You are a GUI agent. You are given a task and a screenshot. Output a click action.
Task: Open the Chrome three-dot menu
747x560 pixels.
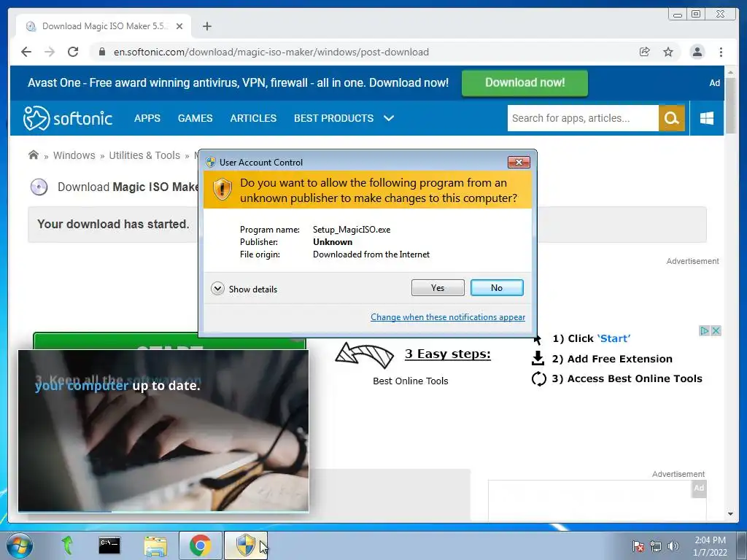pos(721,52)
